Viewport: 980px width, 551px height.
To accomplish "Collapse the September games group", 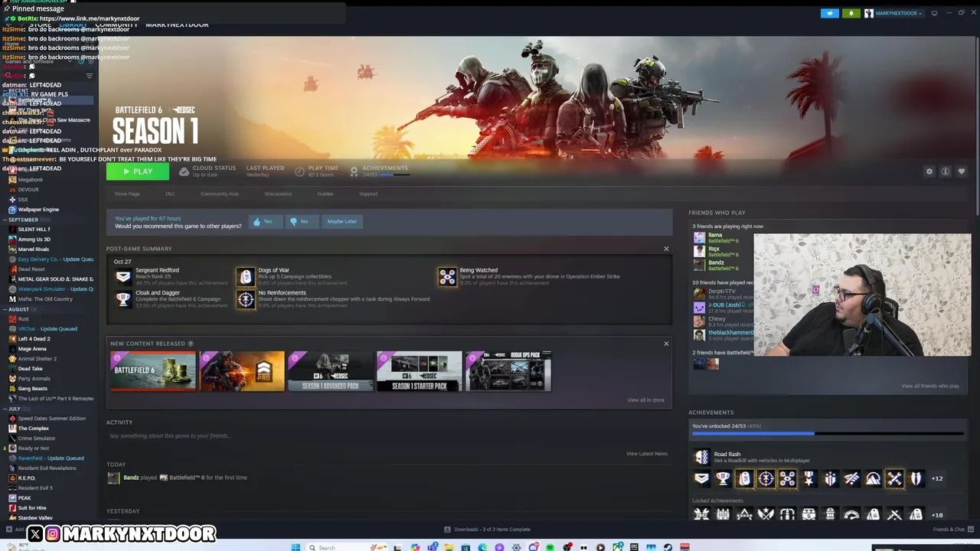I will point(4,220).
